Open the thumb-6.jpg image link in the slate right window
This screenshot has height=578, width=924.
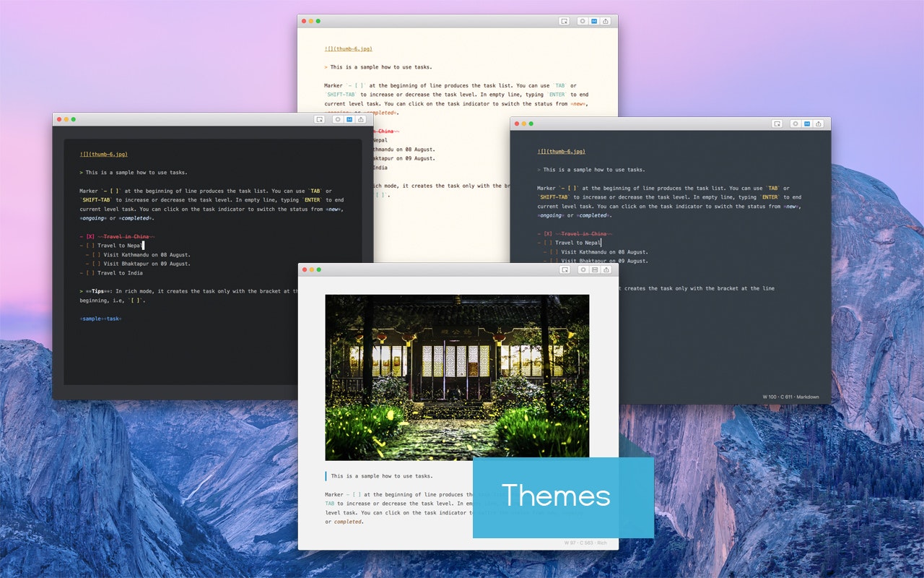point(562,151)
